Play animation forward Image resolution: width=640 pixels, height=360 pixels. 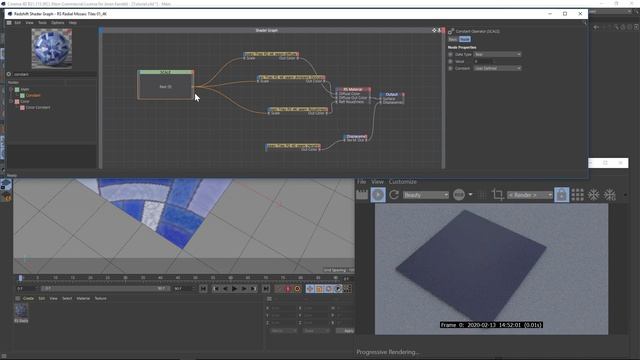click(234, 289)
